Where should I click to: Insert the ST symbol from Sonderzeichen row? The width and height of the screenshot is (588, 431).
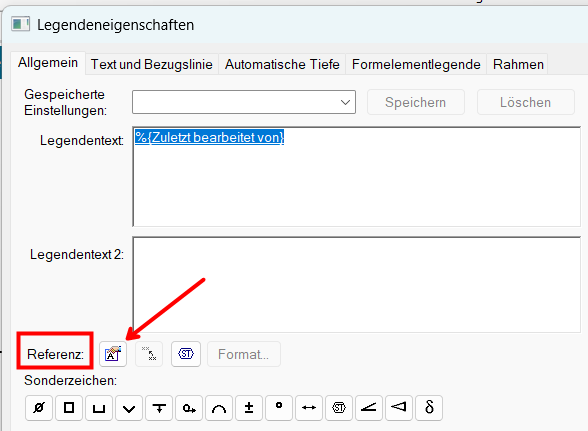pyautogui.click(x=339, y=407)
